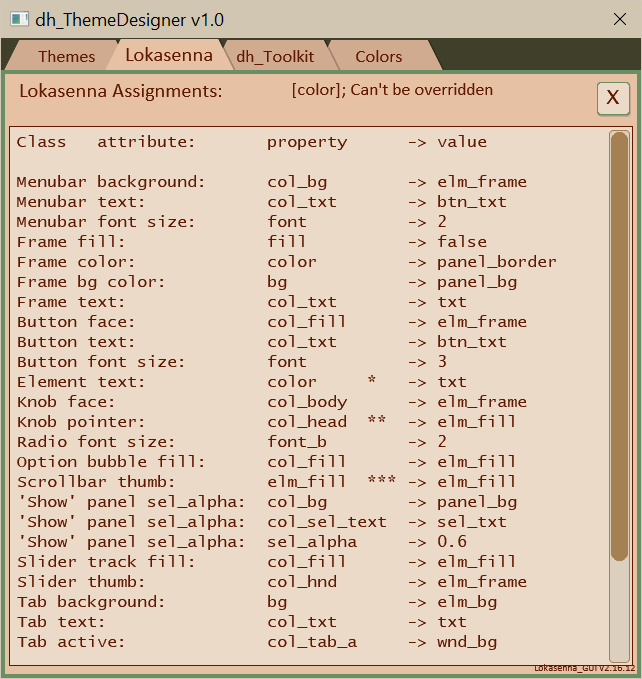Select the Lokasenna tab
This screenshot has width=642, height=679.
click(x=169, y=55)
